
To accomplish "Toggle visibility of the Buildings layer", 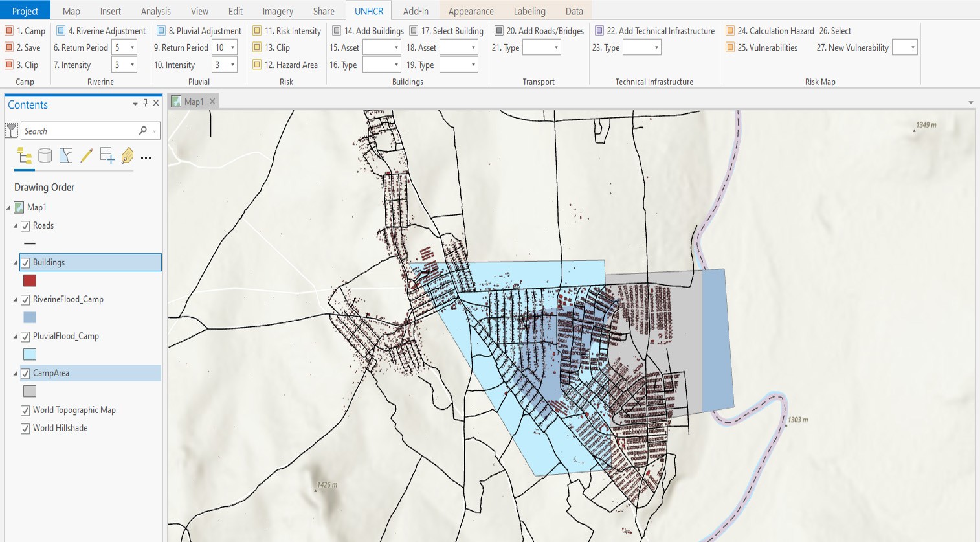I will (x=25, y=262).
